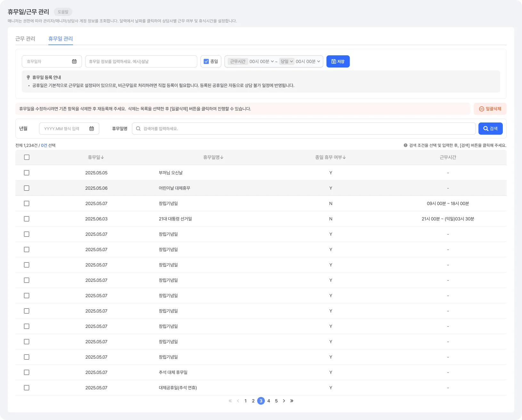Select the checkbox for the 부처님 오신날 row
522x420 pixels.
[x=27, y=173]
